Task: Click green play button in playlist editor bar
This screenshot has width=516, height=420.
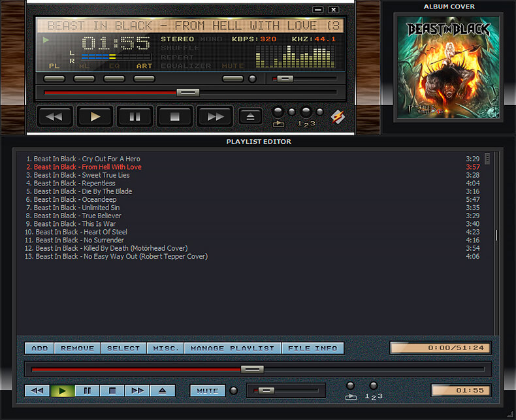Action: (62, 391)
